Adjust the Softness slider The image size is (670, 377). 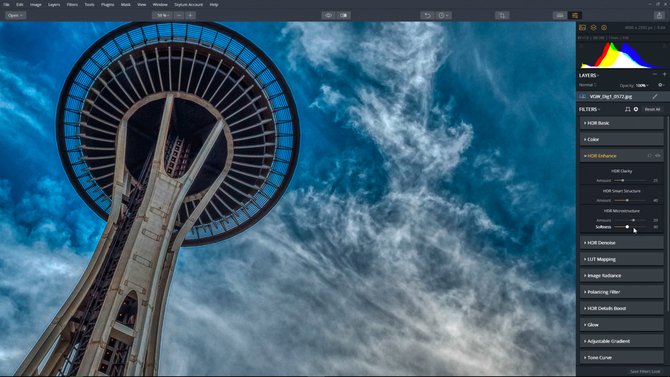tap(630, 227)
